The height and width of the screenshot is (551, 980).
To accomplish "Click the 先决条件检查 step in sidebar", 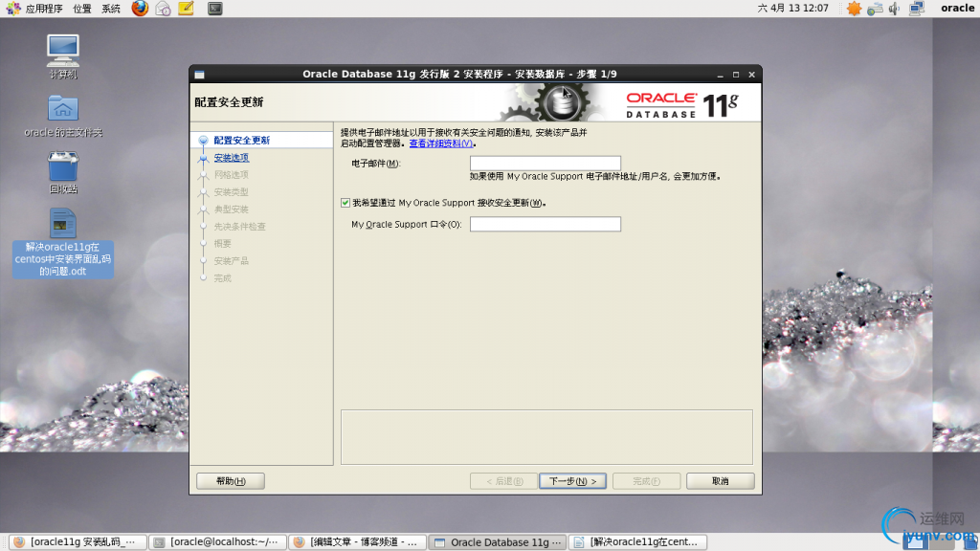I will pyautogui.click(x=239, y=226).
